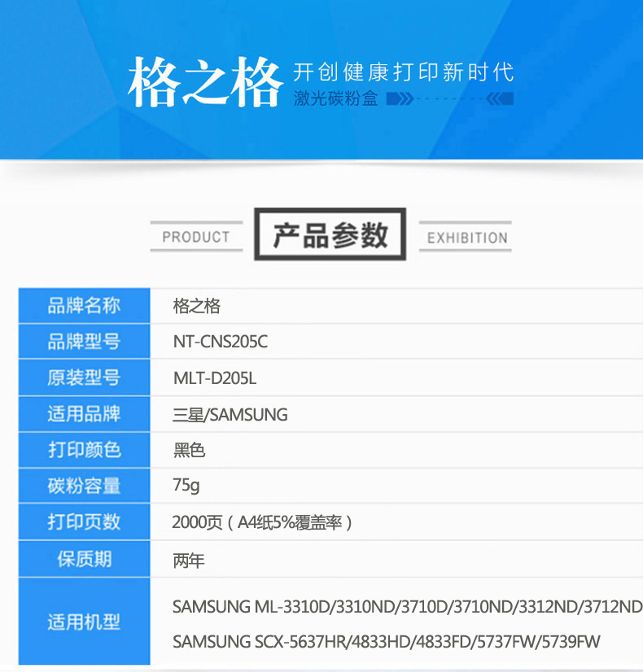Select the 品牌名称 row header
The image size is (643, 672).
click(x=84, y=306)
